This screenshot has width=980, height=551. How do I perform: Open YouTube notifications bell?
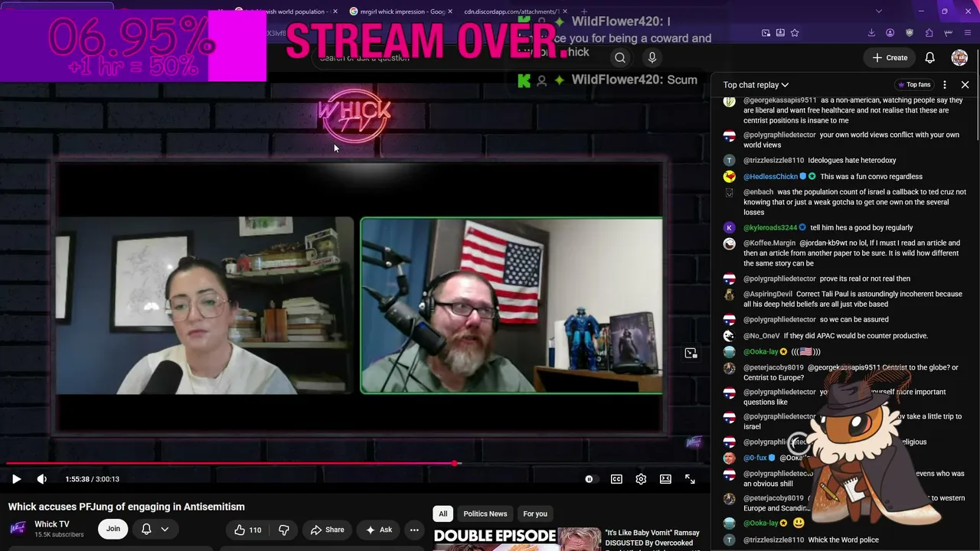[x=929, y=57]
